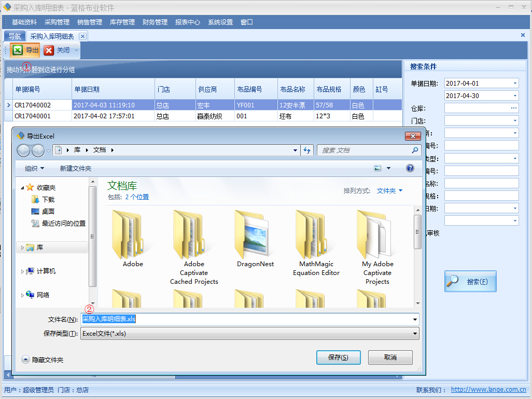This screenshot has height=399, width=532.
Task: Switch to the Navigation (导航) tab
Action: point(15,36)
